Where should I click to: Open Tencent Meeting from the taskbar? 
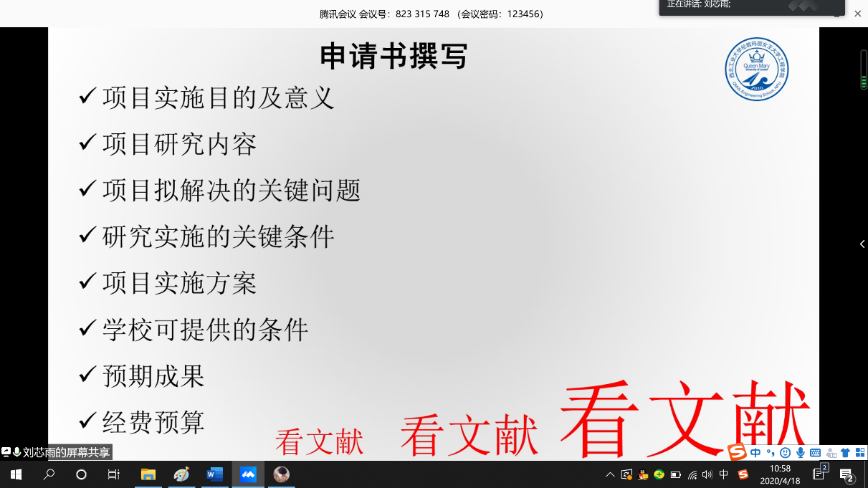pos(248,474)
